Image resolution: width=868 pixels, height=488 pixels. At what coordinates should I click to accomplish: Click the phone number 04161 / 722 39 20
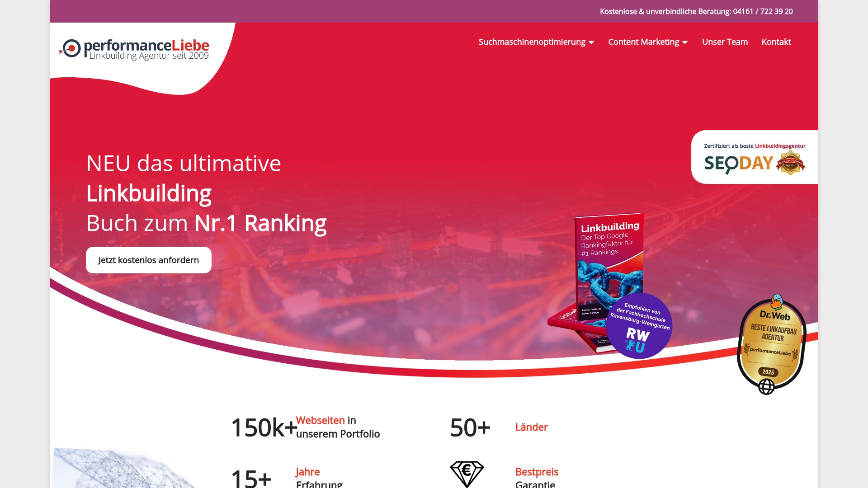pos(763,11)
